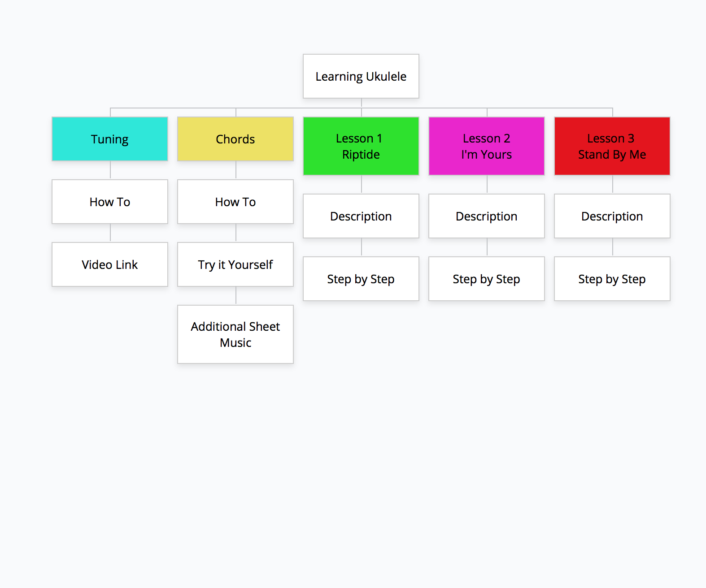This screenshot has width=706, height=588.
Task: Click the green Lesson 1 Riptide box
Action: (x=361, y=146)
